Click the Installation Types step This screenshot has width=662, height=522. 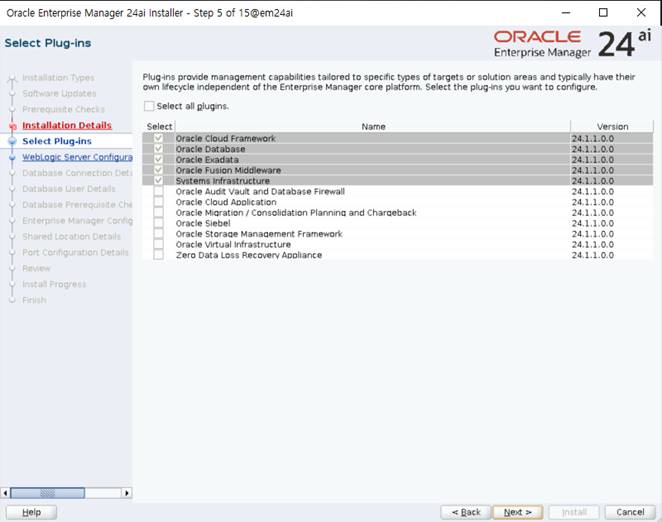pos(58,78)
